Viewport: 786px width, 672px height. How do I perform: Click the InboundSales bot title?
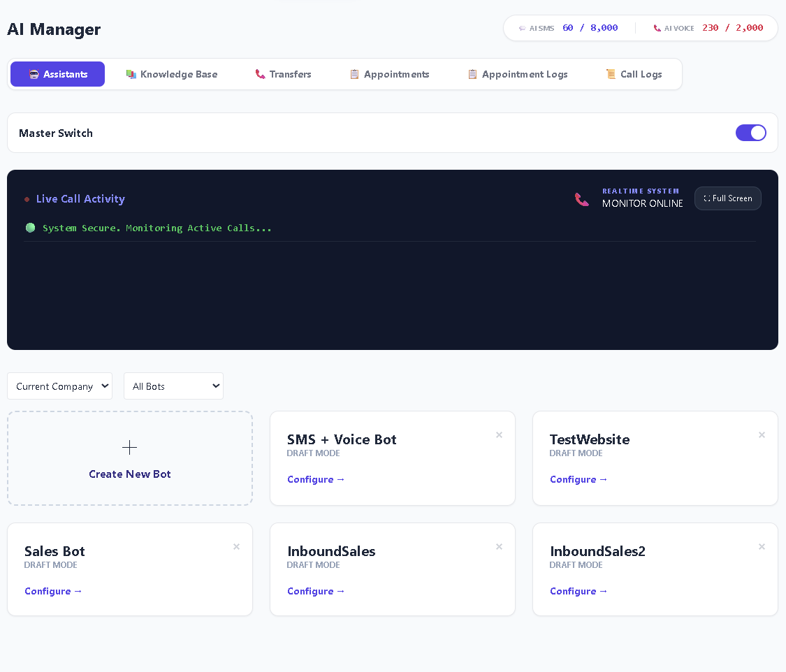coord(331,551)
